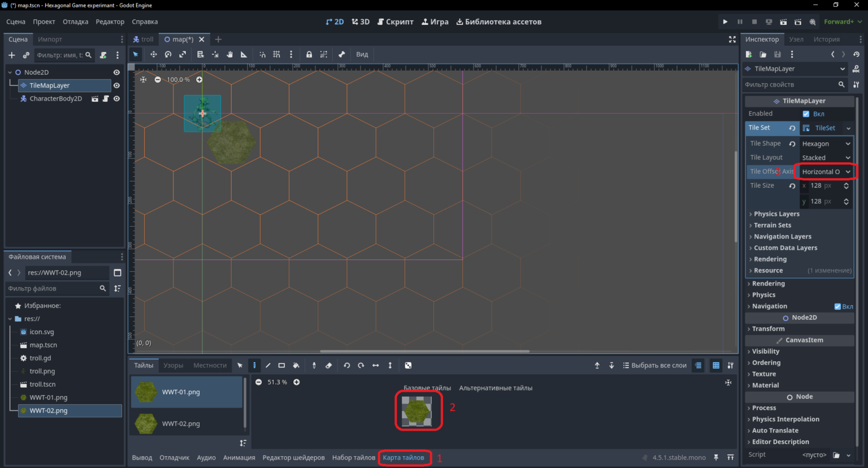
Task: Switch to the Импорт tab
Action: pos(50,39)
